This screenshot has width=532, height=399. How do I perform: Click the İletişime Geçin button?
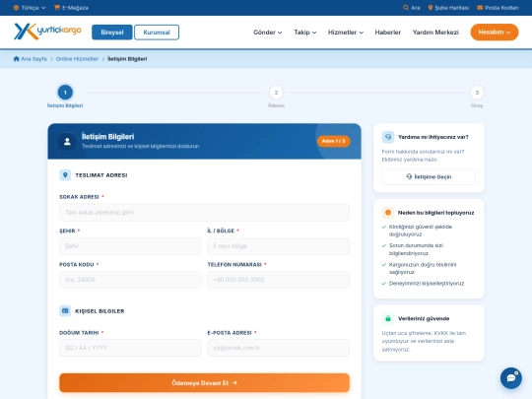[429, 176]
